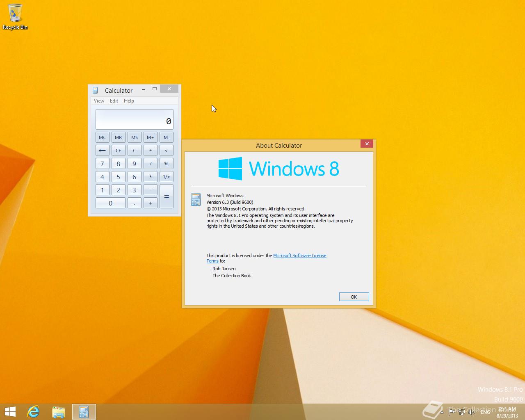Open the Recycle Bin desktop icon
Image resolution: width=525 pixels, height=420 pixels.
pos(15,17)
